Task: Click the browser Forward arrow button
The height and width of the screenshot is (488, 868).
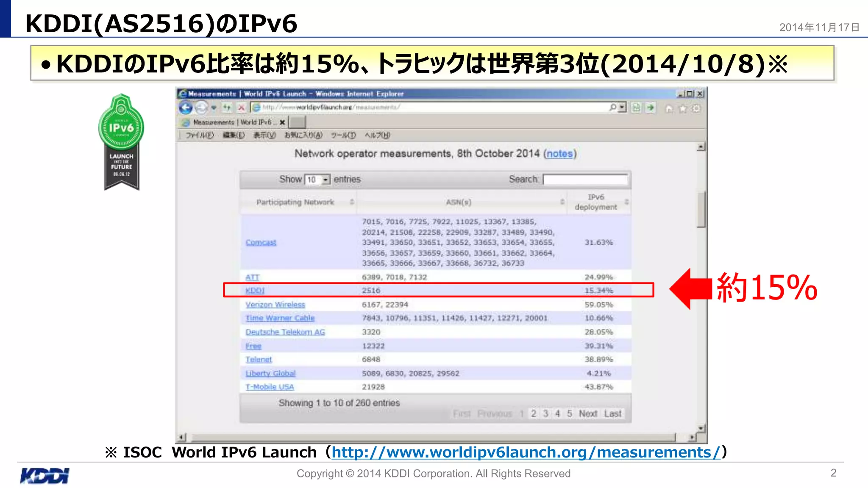Action: click(x=201, y=108)
